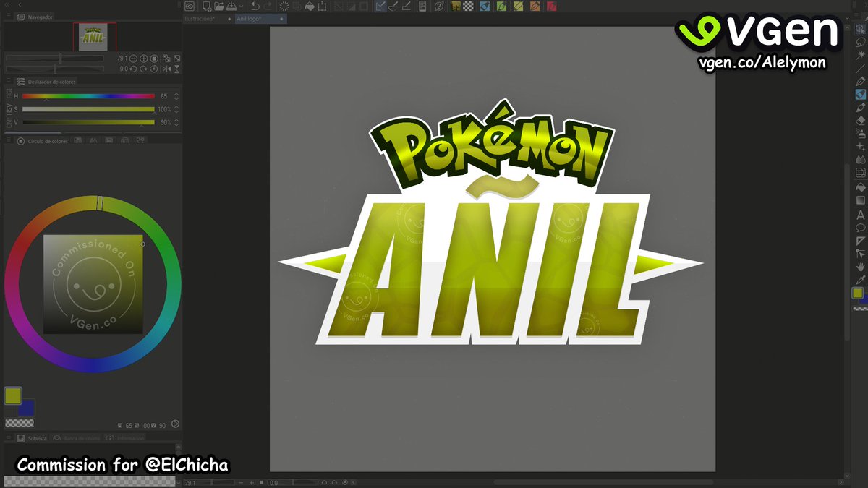This screenshot has width=868, height=488.
Task: Select the Blend droplet tool
Action: point(861,159)
